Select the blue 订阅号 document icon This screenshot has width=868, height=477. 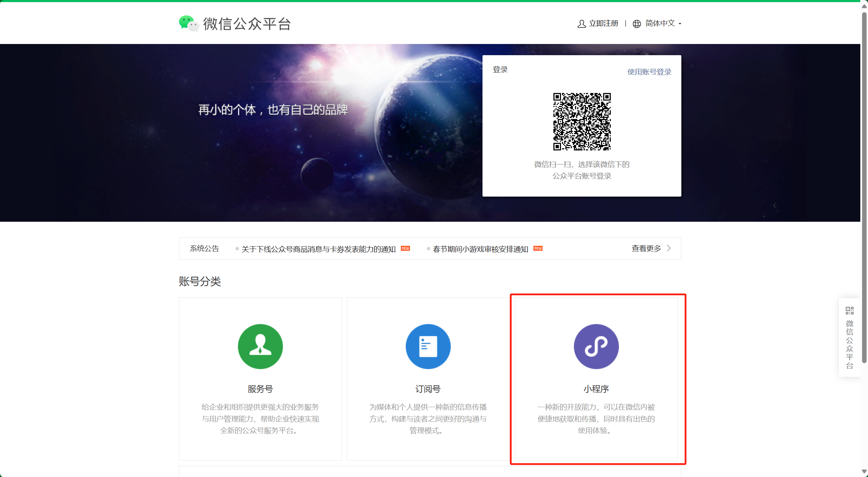(427, 346)
